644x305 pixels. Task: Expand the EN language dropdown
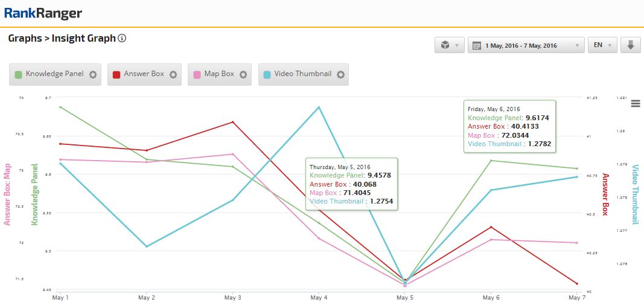coord(602,45)
